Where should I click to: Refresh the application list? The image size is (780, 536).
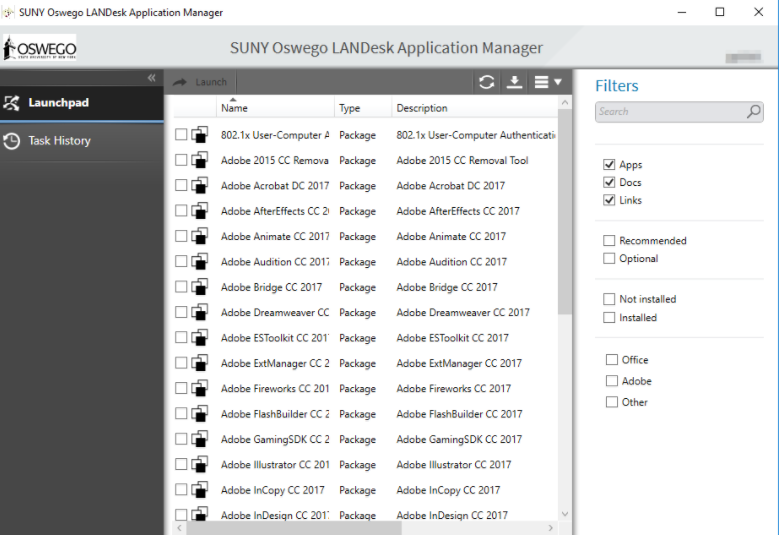click(x=486, y=82)
